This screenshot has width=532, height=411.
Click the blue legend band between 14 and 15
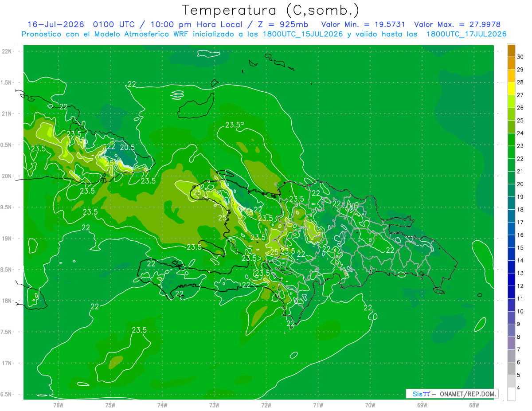(511, 254)
